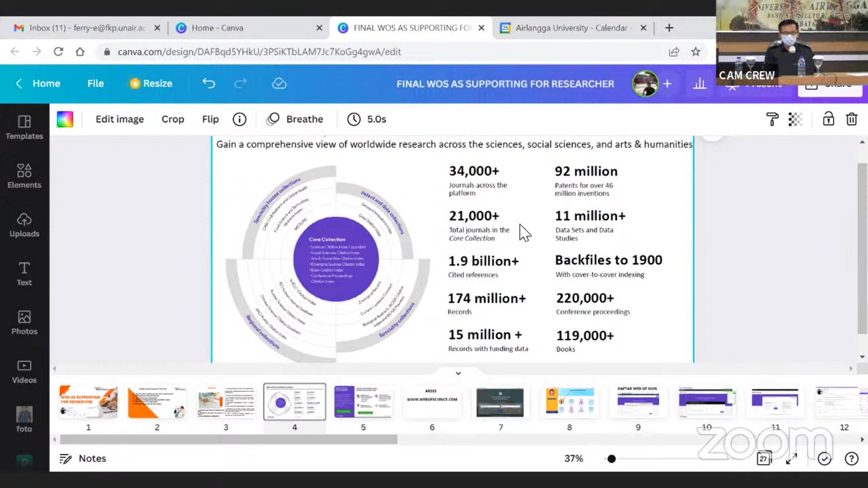
Task: Toggle fullscreen view with expand arrows
Action: click(x=791, y=459)
